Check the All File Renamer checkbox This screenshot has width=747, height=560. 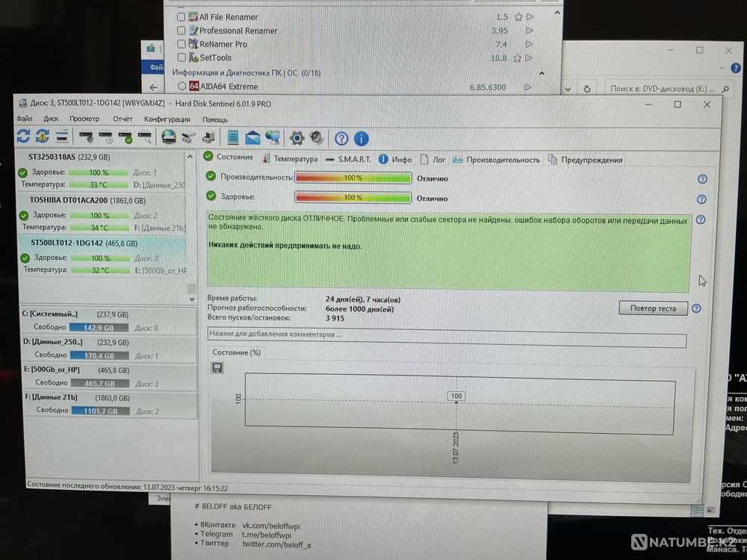pos(181,16)
